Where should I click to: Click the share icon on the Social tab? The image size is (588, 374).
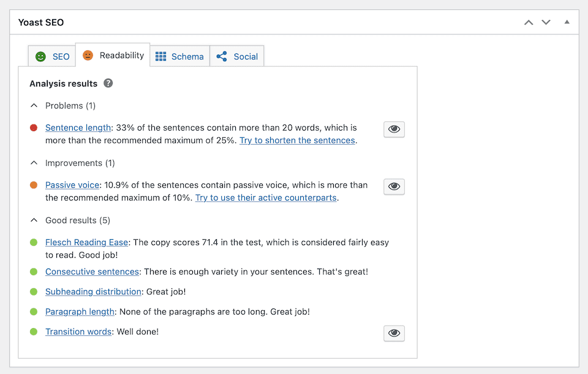pos(221,56)
